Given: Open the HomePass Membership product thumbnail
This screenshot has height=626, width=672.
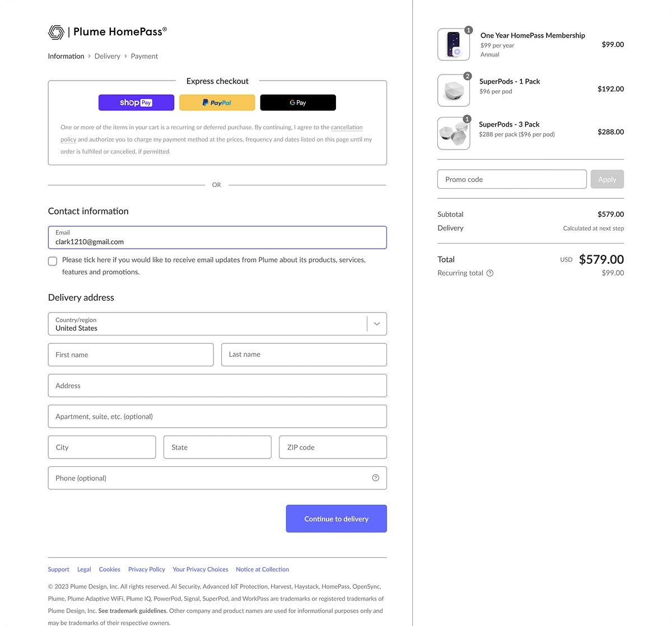Looking at the screenshot, I should pos(453,44).
